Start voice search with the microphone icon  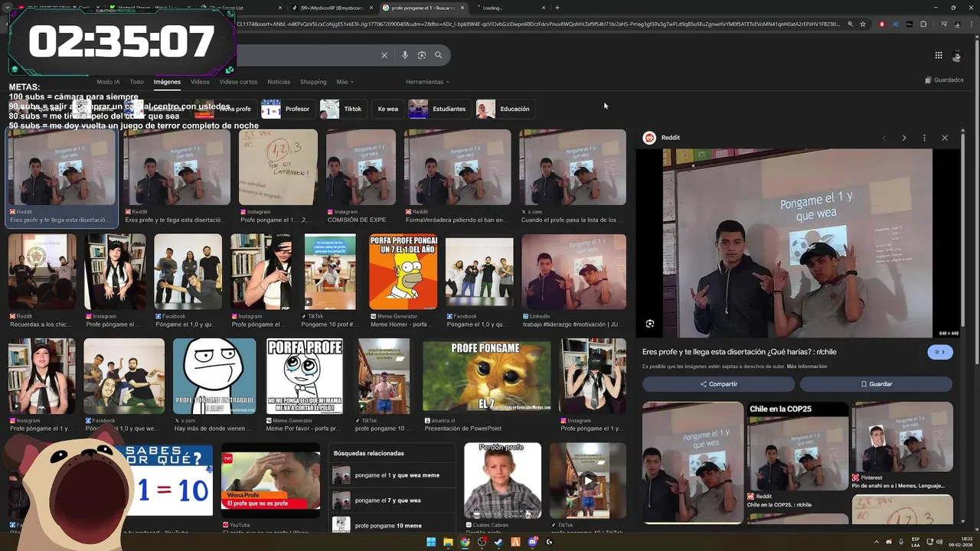tap(405, 55)
